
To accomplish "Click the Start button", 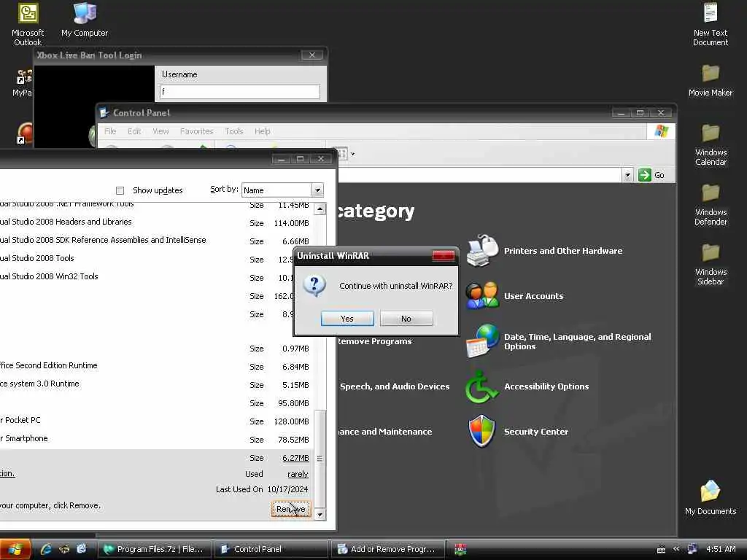I will pos(15,549).
